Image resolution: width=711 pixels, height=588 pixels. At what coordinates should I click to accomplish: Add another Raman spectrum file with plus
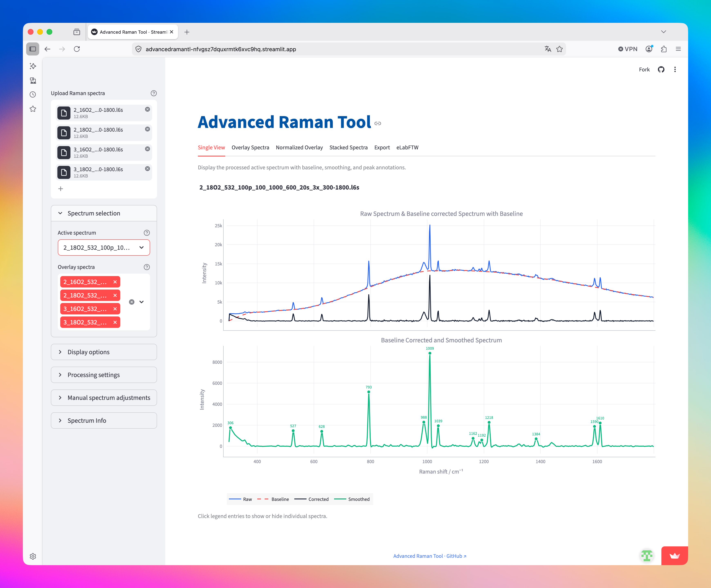pos(61,189)
